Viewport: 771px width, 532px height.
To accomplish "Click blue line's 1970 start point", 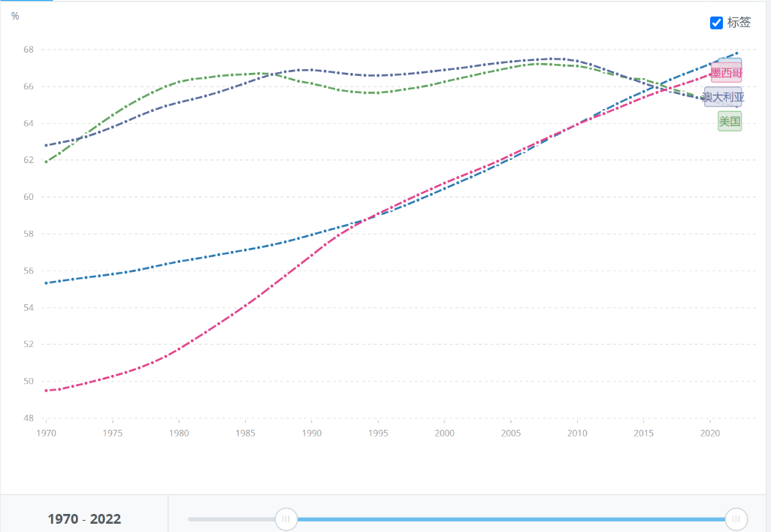I will pyautogui.click(x=47, y=283).
